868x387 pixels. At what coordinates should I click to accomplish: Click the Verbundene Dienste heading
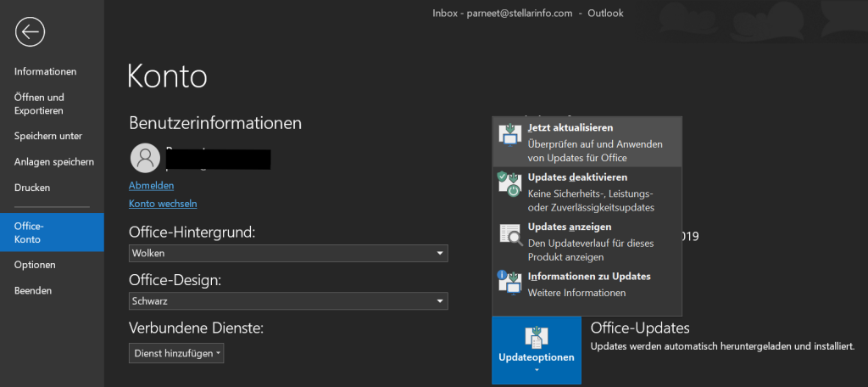[196, 328]
